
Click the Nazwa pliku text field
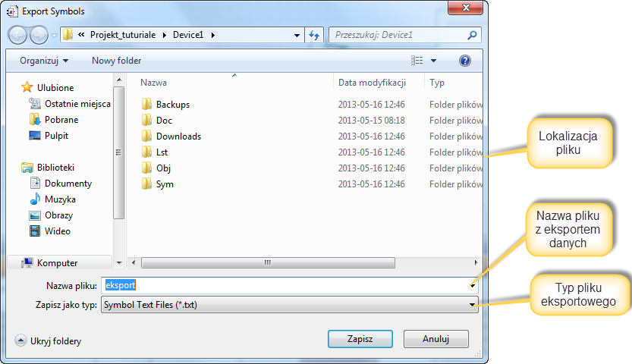tap(289, 285)
